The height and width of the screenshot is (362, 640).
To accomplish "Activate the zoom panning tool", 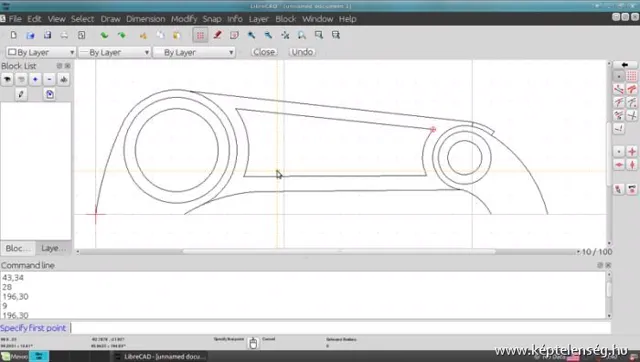I will click(336, 35).
